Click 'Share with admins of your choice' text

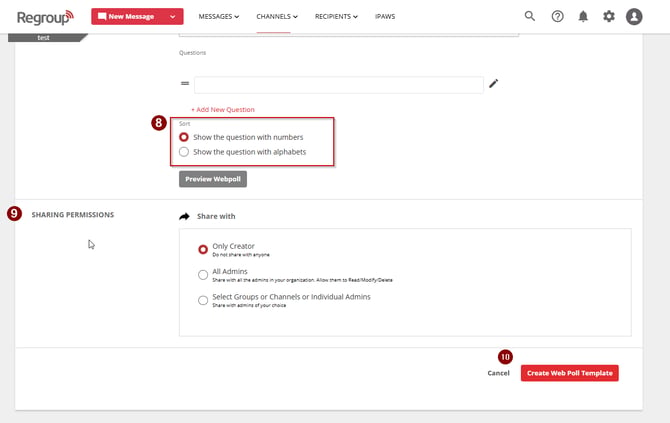tap(249, 306)
